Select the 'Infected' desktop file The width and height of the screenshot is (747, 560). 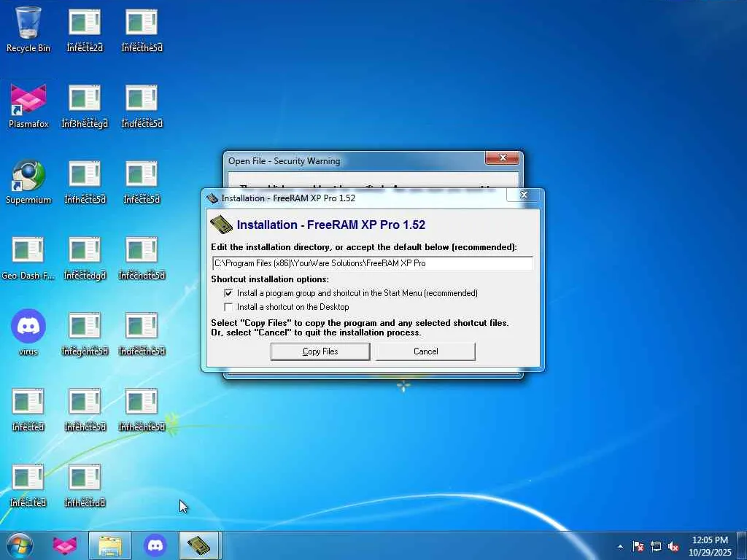(x=28, y=410)
